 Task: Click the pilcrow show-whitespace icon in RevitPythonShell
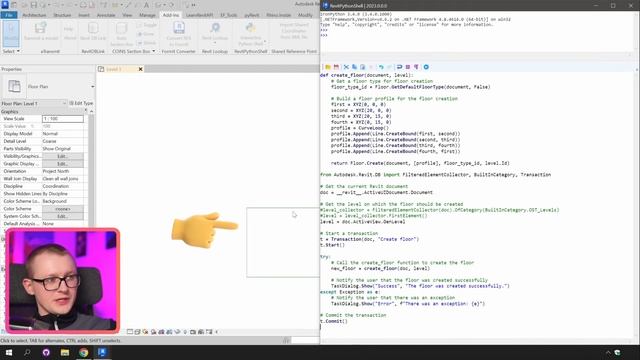pos(416,67)
